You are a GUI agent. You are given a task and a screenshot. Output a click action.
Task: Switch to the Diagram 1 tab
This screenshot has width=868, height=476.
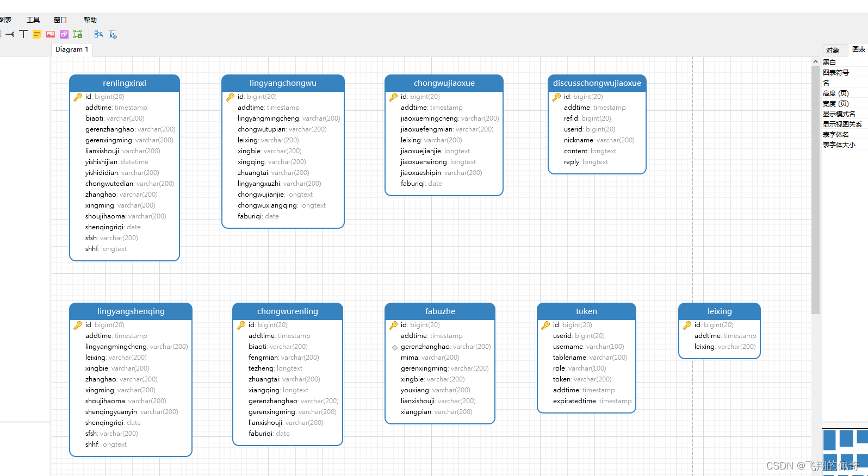pos(72,49)
